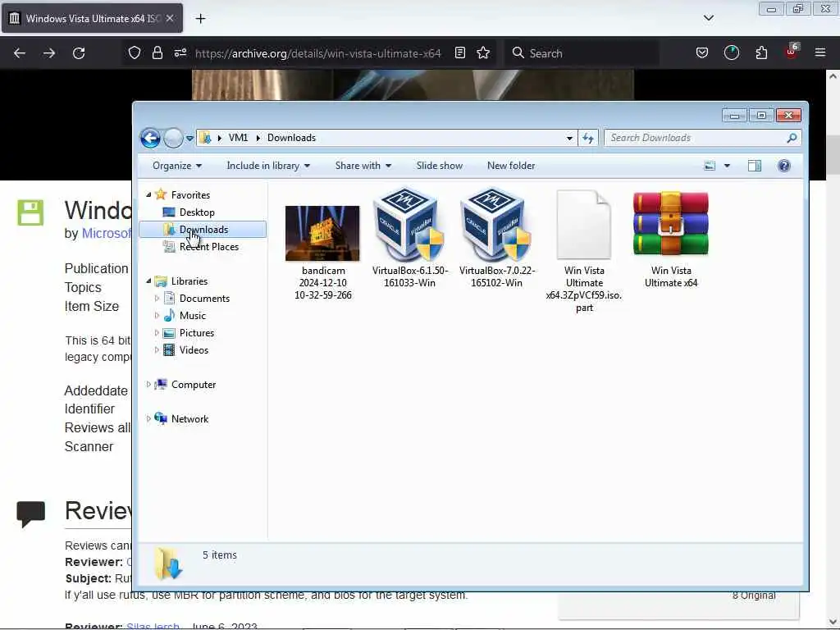Collapse the Libraries group
The width and height of the screenshot is (840, 630).
click(148, 281)
